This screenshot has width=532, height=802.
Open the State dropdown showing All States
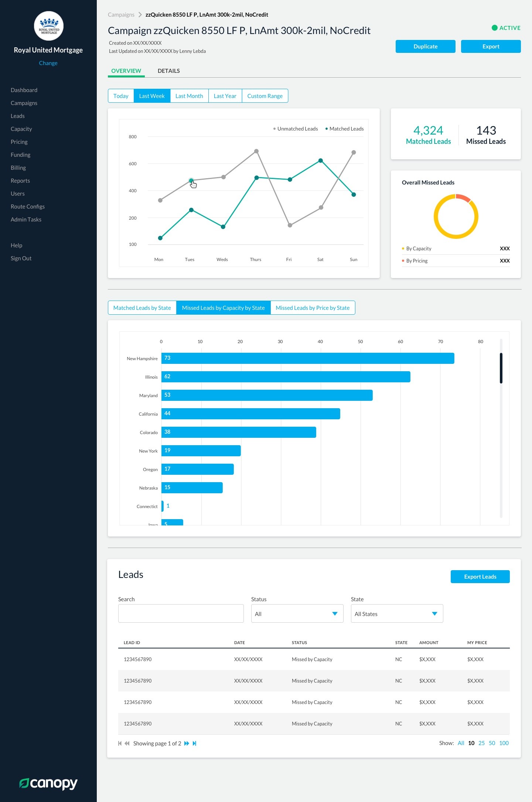tap(397, 613)
